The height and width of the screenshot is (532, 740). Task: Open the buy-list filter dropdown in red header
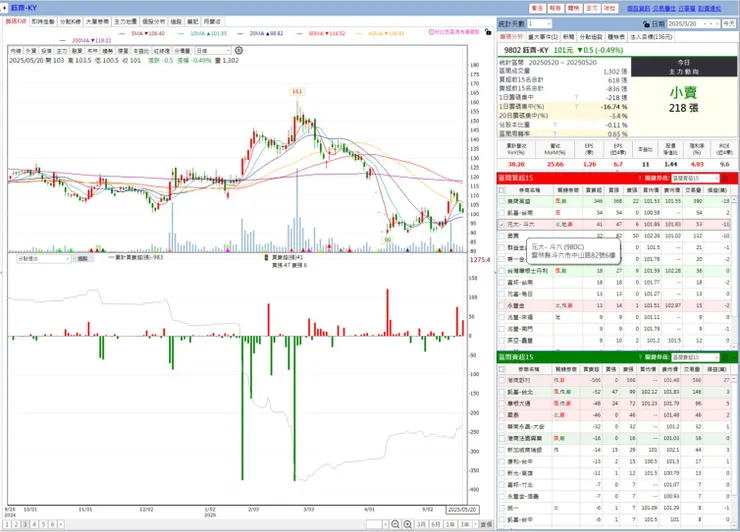coord(695,178)
